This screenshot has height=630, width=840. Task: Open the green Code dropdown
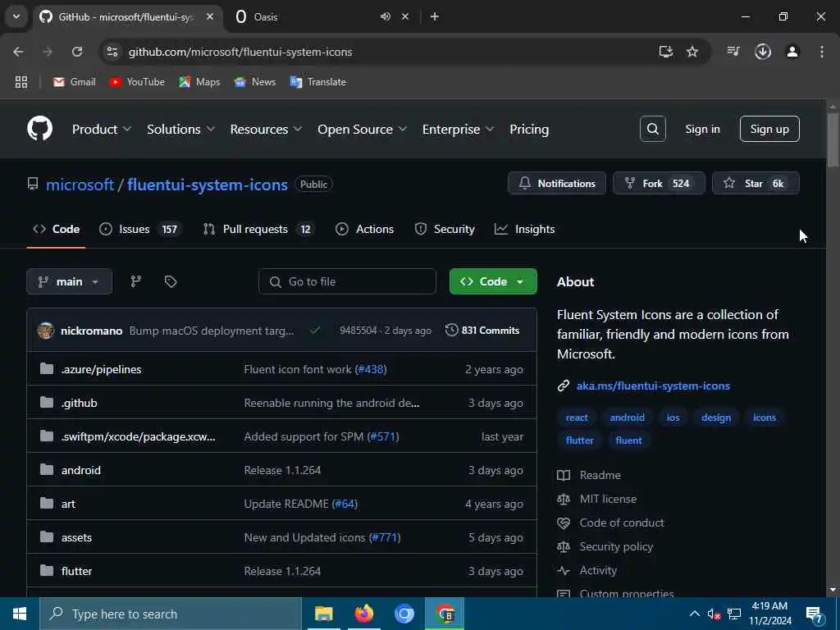(x=493, y=281)
